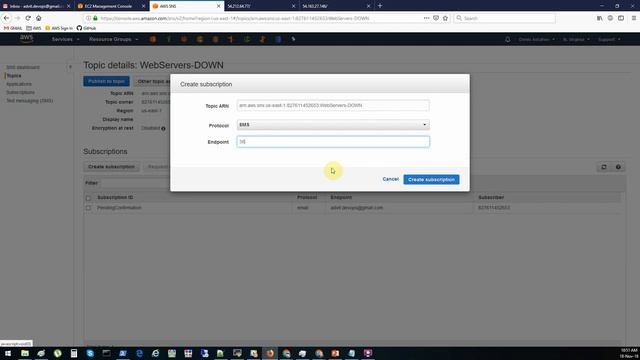
Task: Open the Calculator from the taskbar
Action: click(74, 353)
